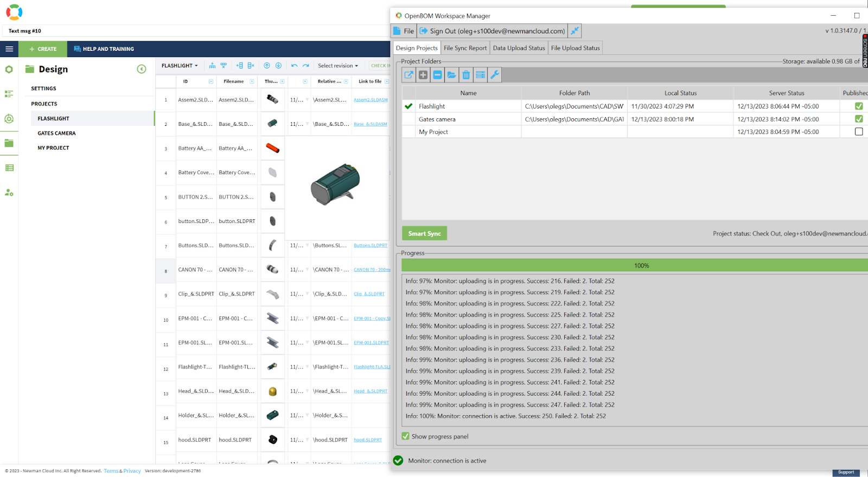Click the Support button at bottom right
The height and width of the screenshot is (477, 868).
coord(846,473)
